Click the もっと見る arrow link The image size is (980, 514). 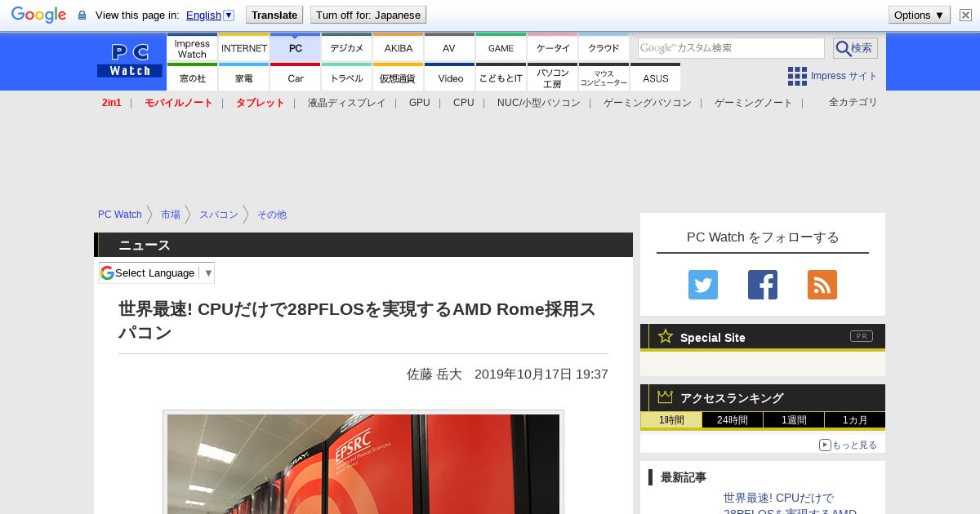coord(848,445)
